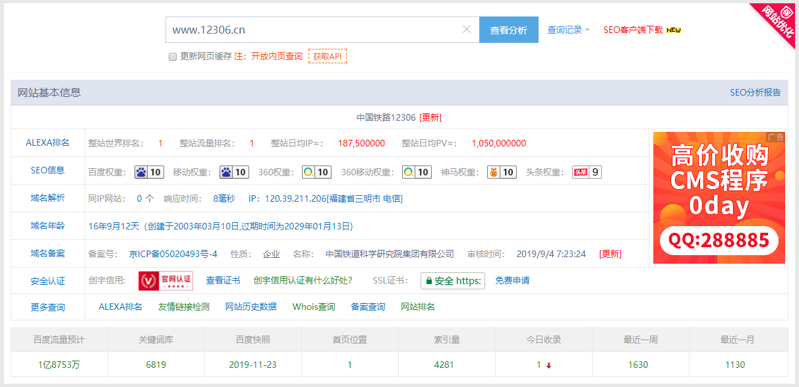The width and height of the screenshot is (799, 387).
Task: Click the Baidu weight 10 badge
Action: click(x=149, y=172)
